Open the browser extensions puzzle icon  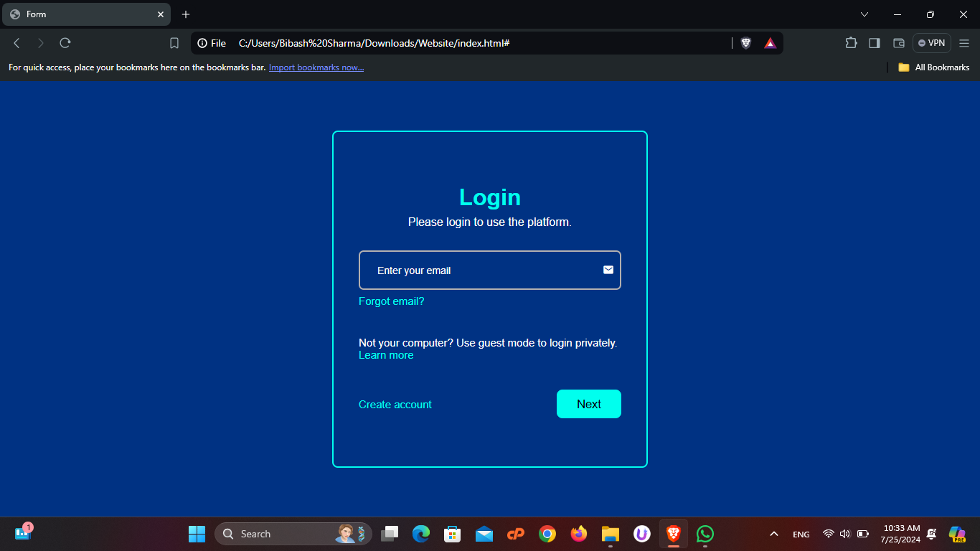[851, 43]
